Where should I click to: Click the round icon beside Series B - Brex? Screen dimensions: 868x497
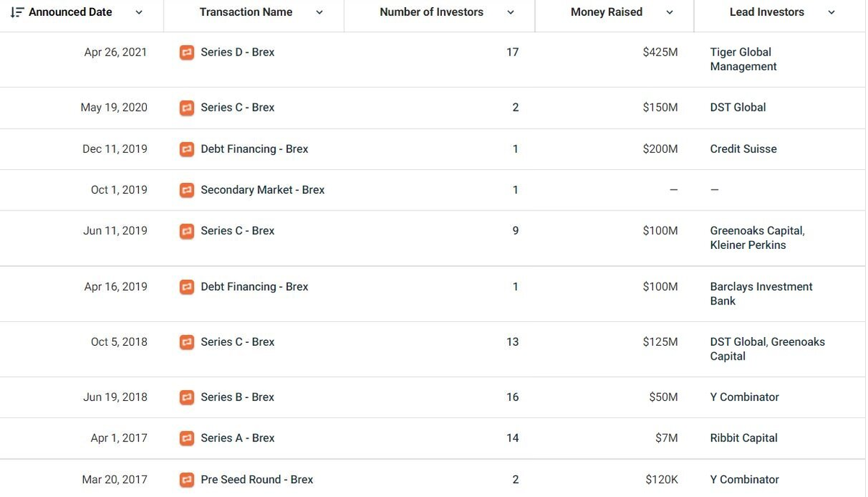[187, 396]
